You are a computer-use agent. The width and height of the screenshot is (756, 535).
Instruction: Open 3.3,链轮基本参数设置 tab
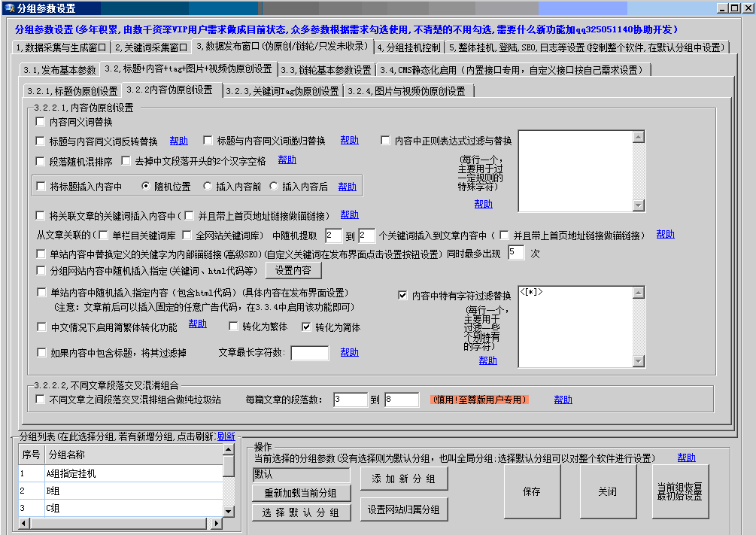coord(326,70)
